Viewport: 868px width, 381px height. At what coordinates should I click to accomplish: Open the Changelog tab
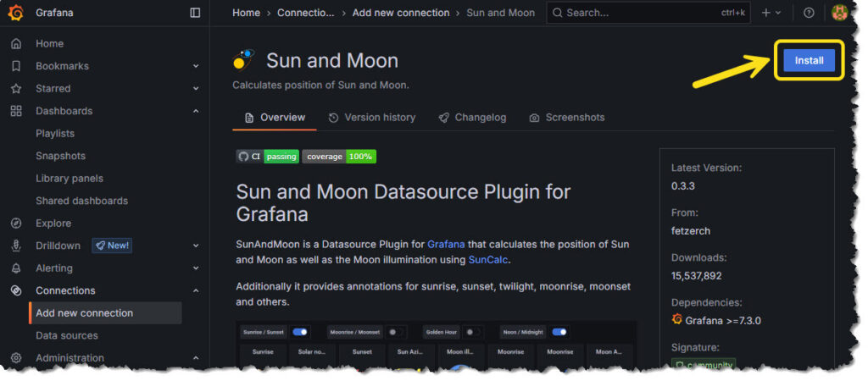point(472,117)
